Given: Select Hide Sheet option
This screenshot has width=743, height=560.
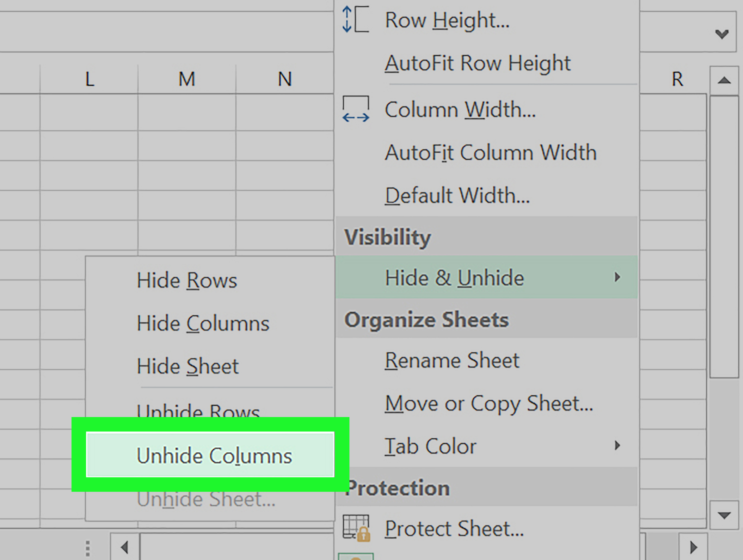Looking at the screenshot, I should click(210, 366).
